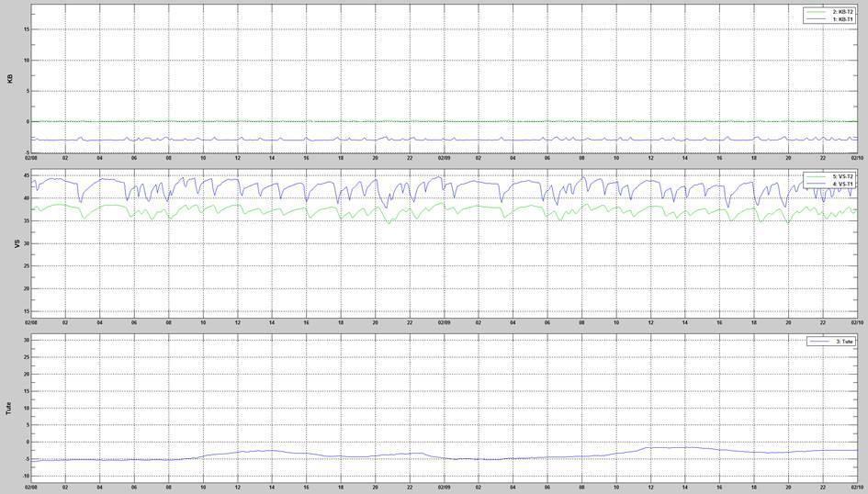Screen dimensions: 868x494
Task: Click the green KB-T2 line in top plot
Action: pyautogui.click(x=443, y=121)
